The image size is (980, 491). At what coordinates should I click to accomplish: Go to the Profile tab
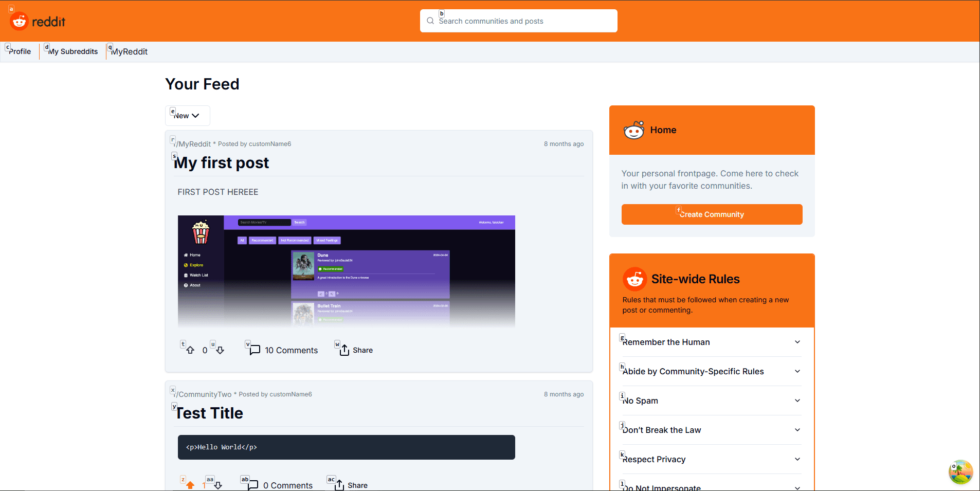[x=20, y=51]
